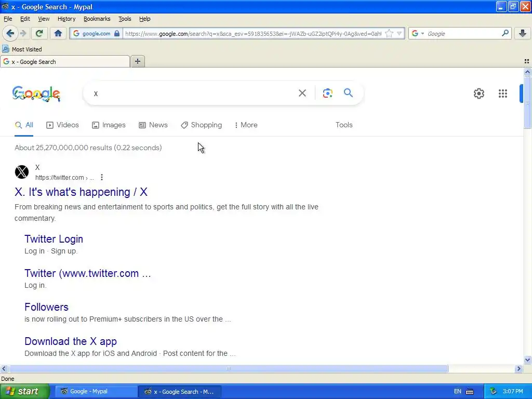Click the X Twitter favicon logo
532x399 pixels.
coord(22,172)
